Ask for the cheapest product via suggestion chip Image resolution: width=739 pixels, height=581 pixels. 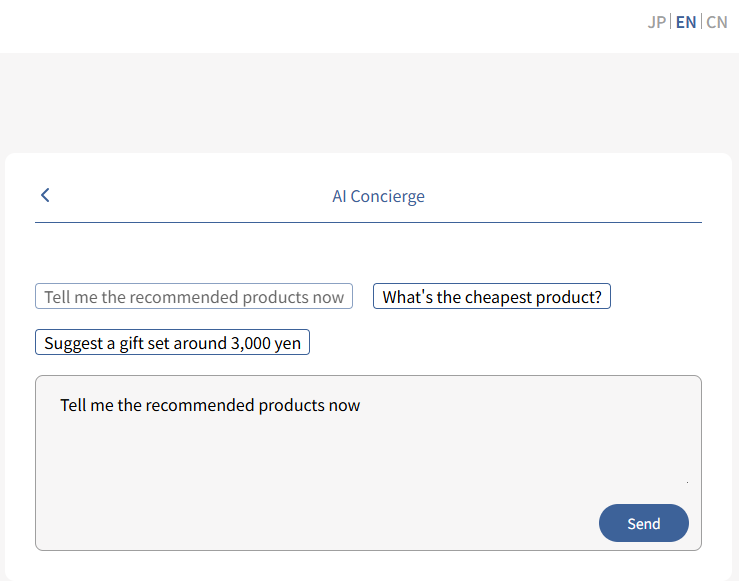point(492,296)
